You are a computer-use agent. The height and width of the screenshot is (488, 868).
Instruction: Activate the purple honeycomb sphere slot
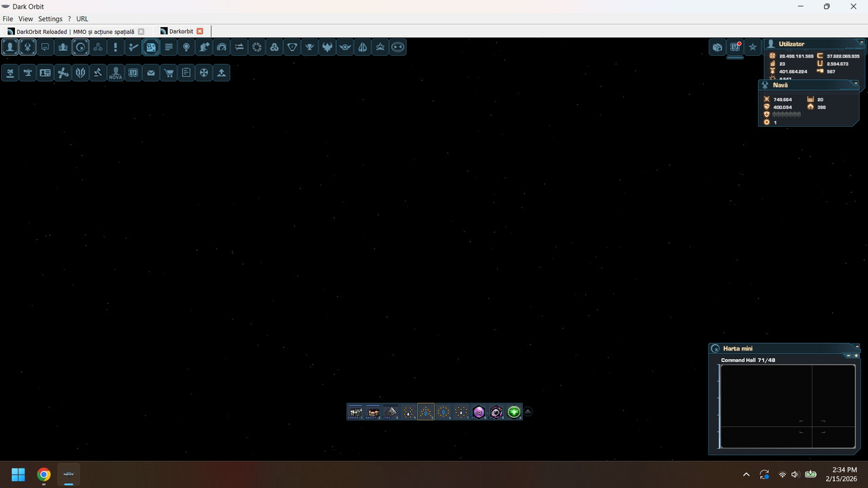pos(479,411)
